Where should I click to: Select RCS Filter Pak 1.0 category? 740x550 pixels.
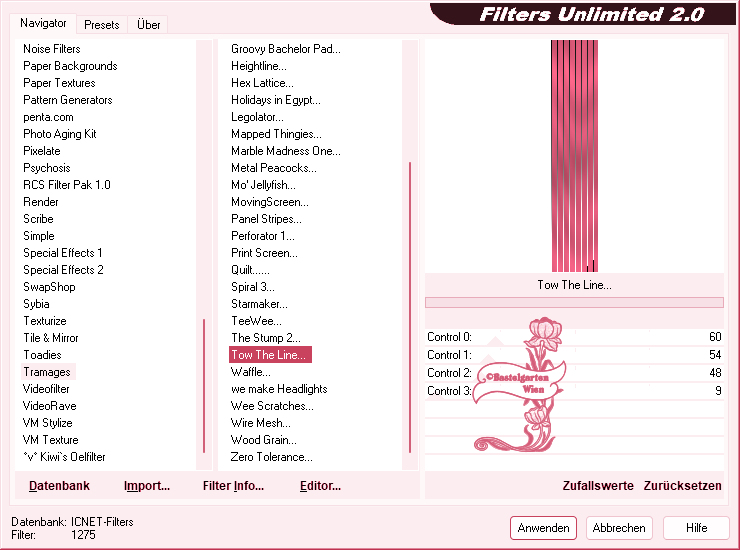pyautogui.click(x=67, y=185)
